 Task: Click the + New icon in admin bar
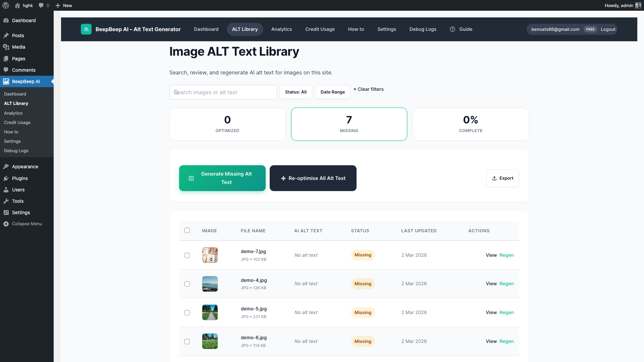pyautogui.click(x=57, y=5)
